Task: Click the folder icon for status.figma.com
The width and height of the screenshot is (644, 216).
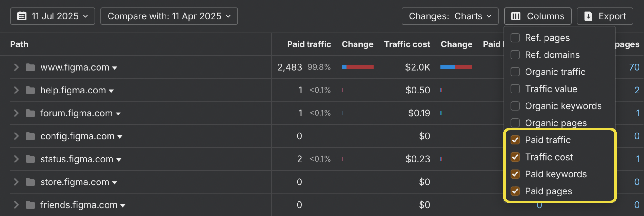Action: coord(30,159)
